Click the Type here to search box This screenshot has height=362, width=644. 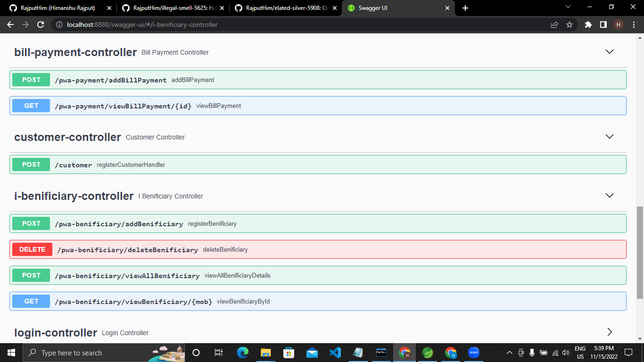pyautogui.click(x=104, y=353)
